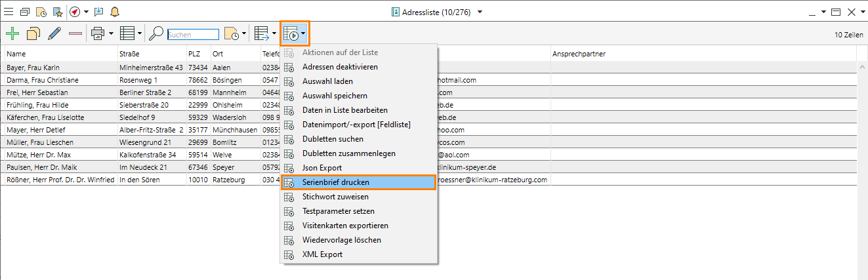Click the red compass navigation icon
This screenshot has height=280, width=868.
click(x=75, y=12)
